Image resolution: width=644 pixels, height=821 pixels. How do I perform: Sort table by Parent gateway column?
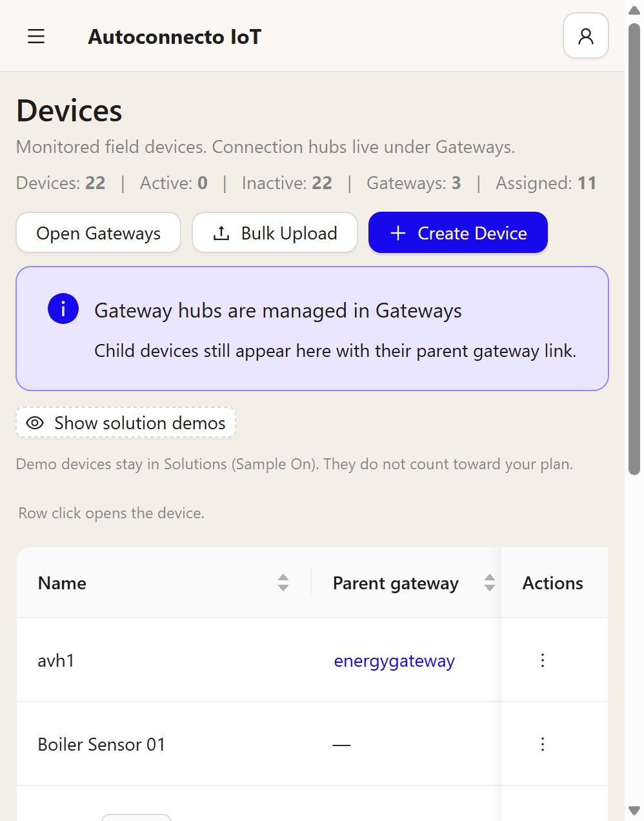tap(490, 583)
